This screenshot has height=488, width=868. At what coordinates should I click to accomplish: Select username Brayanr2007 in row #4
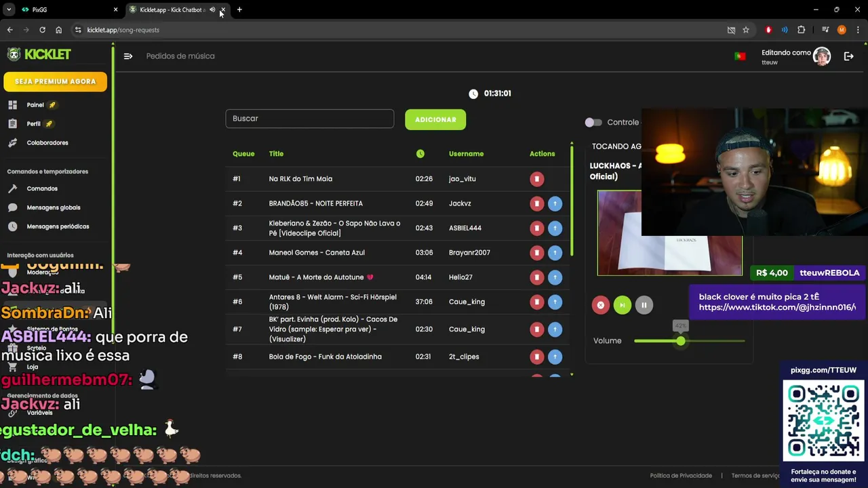(469, 253)
